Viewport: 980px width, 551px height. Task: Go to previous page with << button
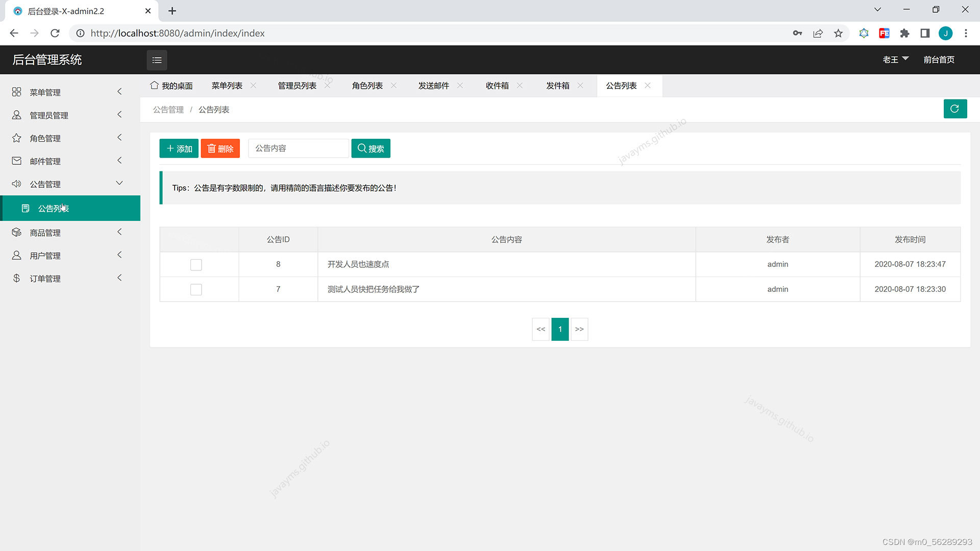(541, 329)
